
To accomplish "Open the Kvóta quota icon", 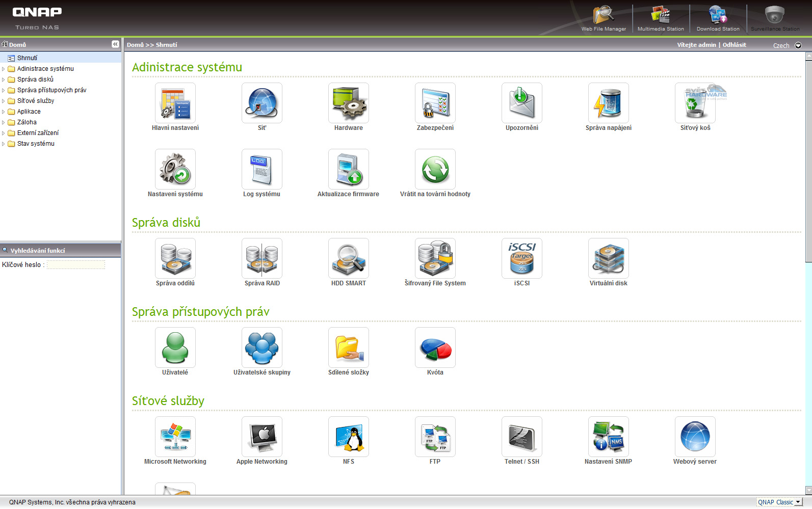I will [435, 348].
